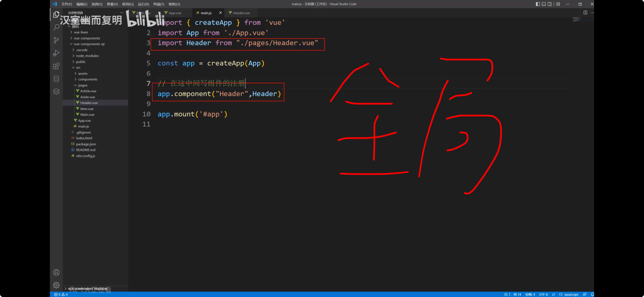Toggle the bottom panel layout button
644x297 pixels.
(543, 4)
